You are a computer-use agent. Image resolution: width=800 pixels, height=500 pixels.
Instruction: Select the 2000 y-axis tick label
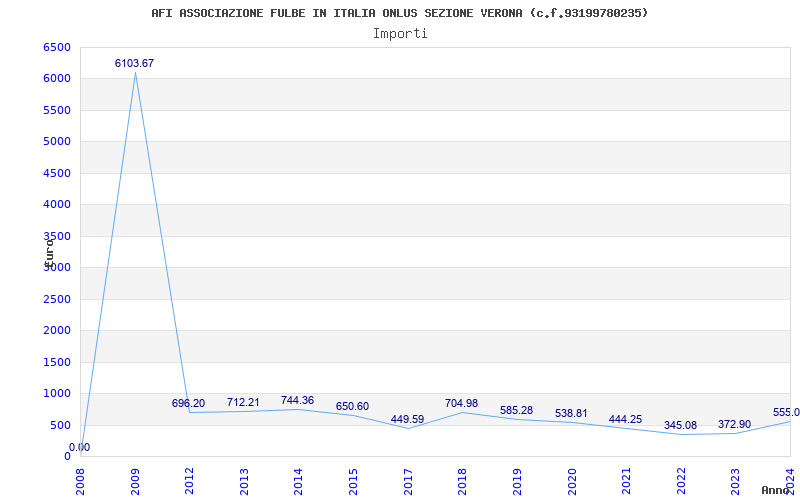tap(57, 331)
